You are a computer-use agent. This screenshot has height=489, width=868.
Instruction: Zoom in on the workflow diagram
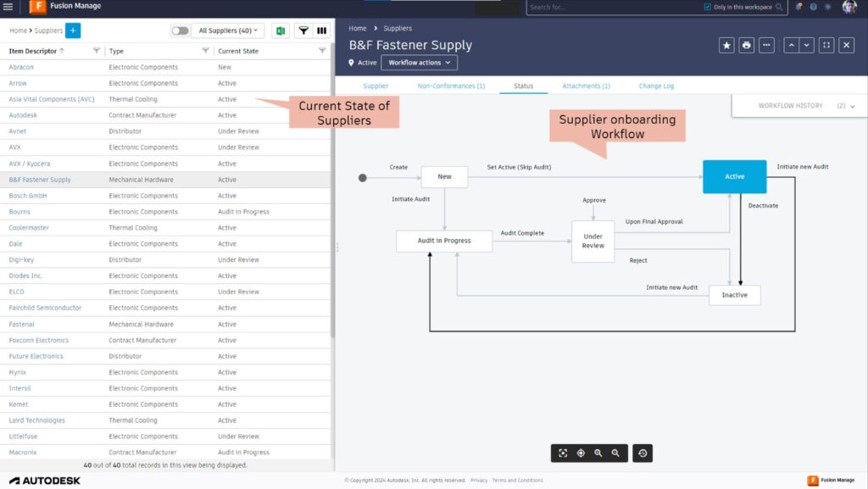(x=598, y=453)
